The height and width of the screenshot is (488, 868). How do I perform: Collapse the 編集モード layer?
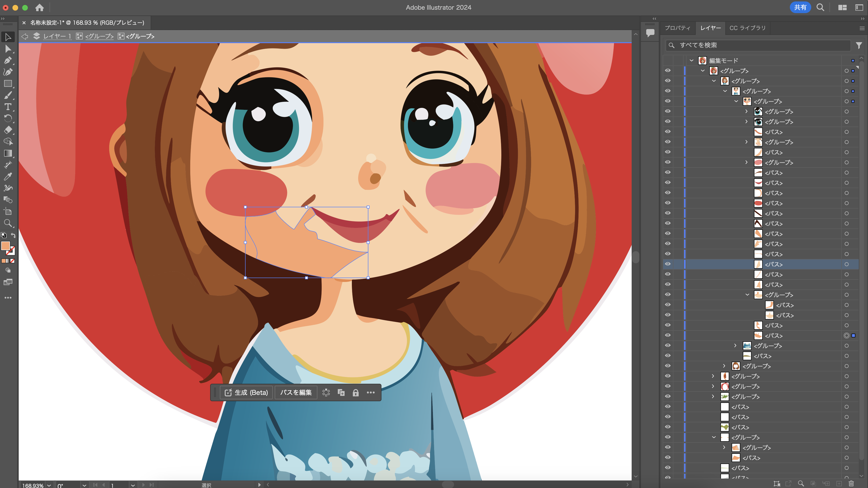click(x=691, y=61)
